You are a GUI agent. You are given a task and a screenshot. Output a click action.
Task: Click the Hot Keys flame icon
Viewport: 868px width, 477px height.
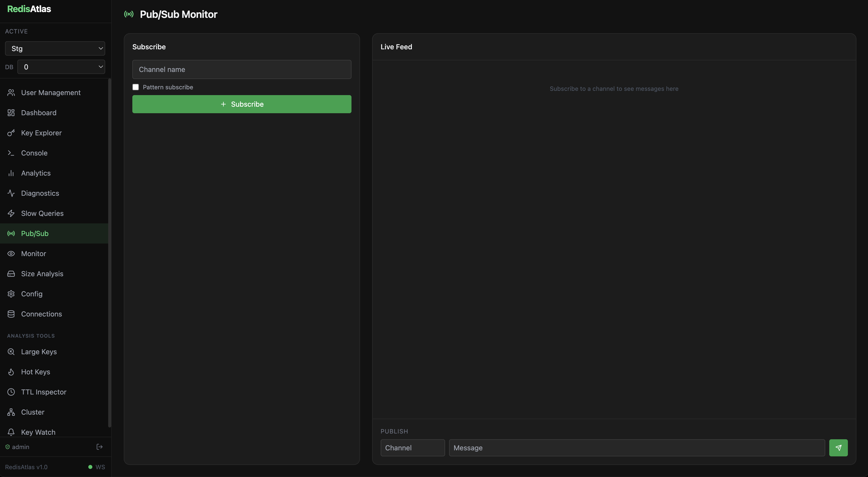[x=11, y=372]
